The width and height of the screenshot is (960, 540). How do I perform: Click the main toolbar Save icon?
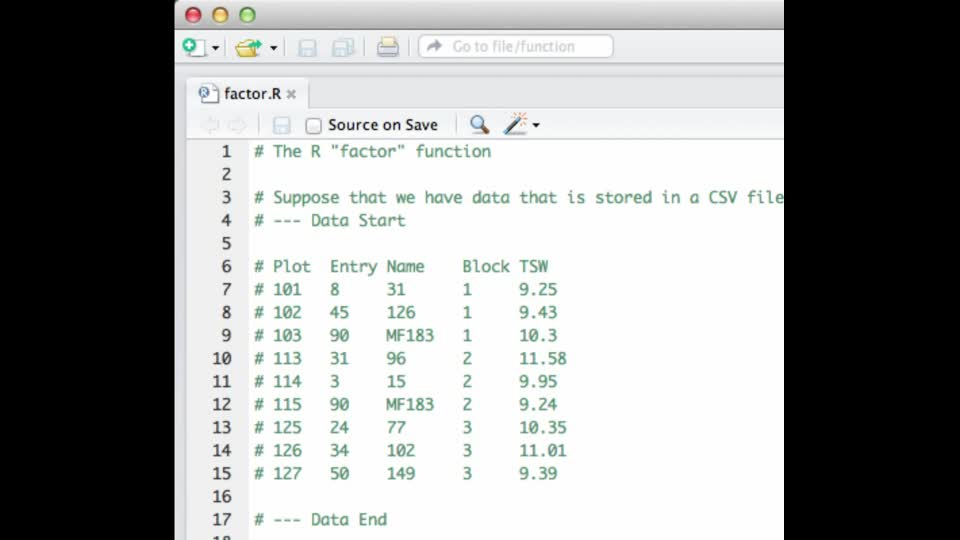[307, 47]
